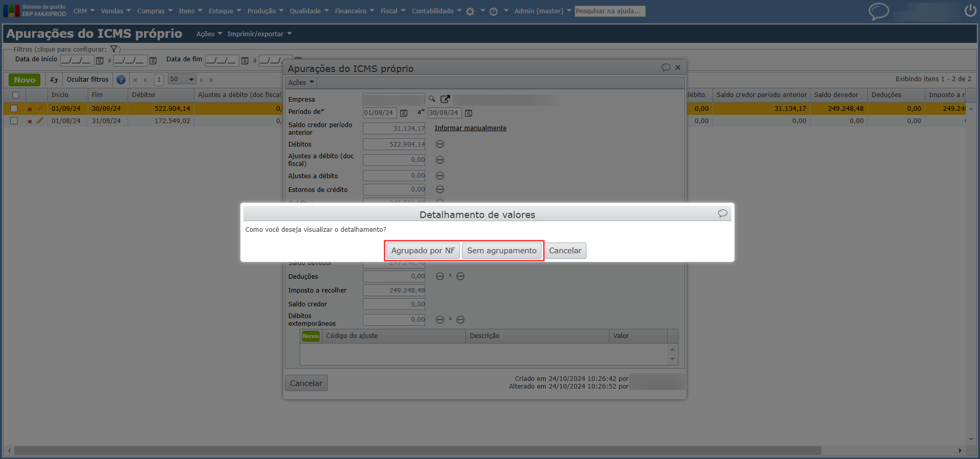980x459 pixels.
Task: Expand Ações dropdown in the Apurações window
Action: pyautogui.click(x=301, y=82)
